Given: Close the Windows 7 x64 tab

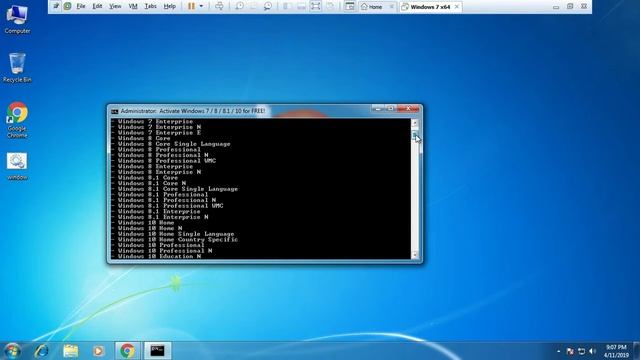Looking at the screenshot, I should [x=457, y=7].
